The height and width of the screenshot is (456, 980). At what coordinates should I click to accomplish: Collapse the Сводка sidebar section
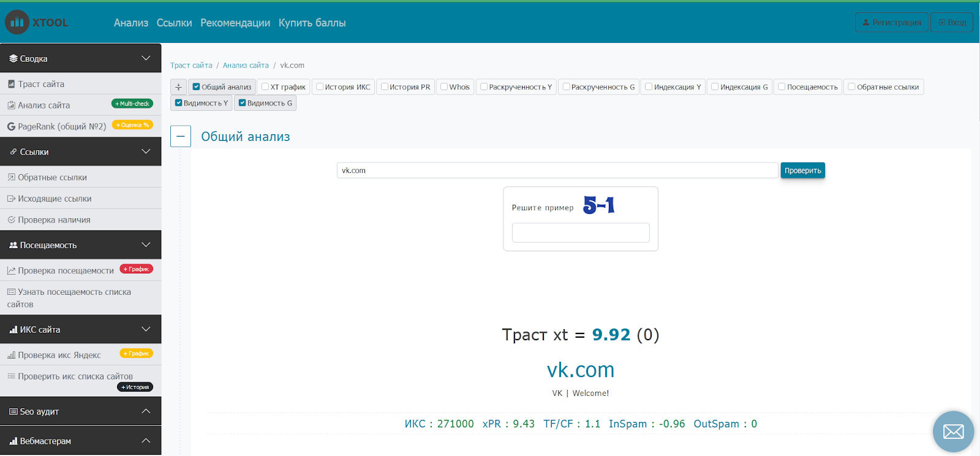coord(146,58)
